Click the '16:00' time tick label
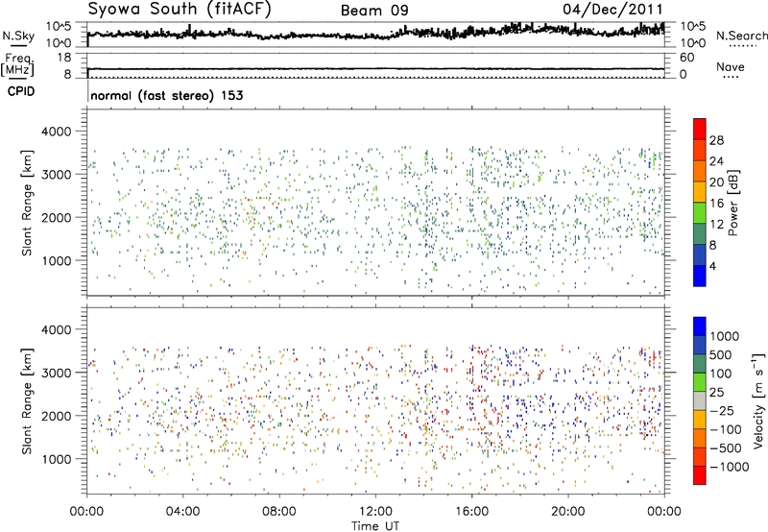Viewport: 768px width, 532px height. [471, 512]
